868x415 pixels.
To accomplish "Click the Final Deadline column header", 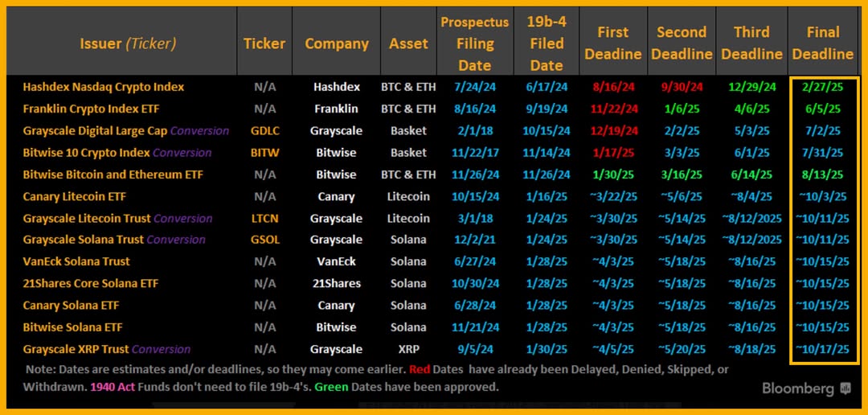I will click(822, 43).
